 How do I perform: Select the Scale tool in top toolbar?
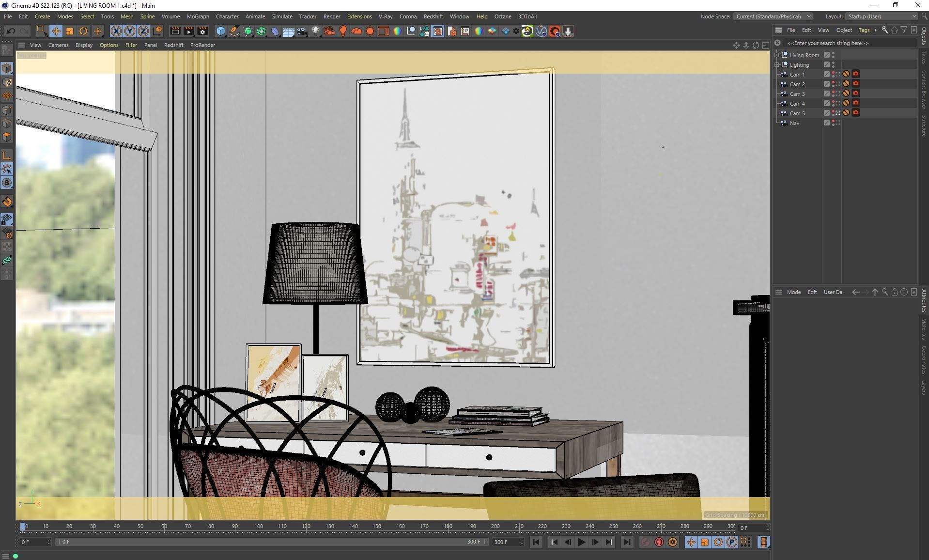click(70, 31)
